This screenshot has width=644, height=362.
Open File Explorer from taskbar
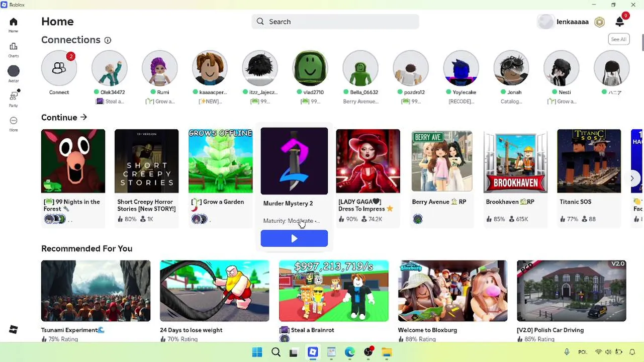(x=387, y=352)
